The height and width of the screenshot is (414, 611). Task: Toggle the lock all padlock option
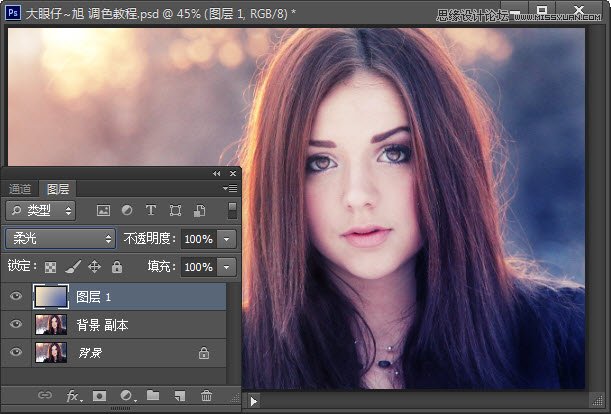117,267
